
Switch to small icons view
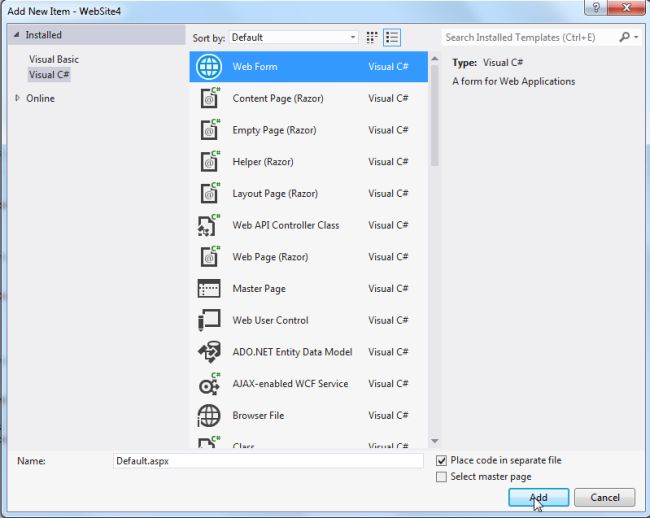372,37
